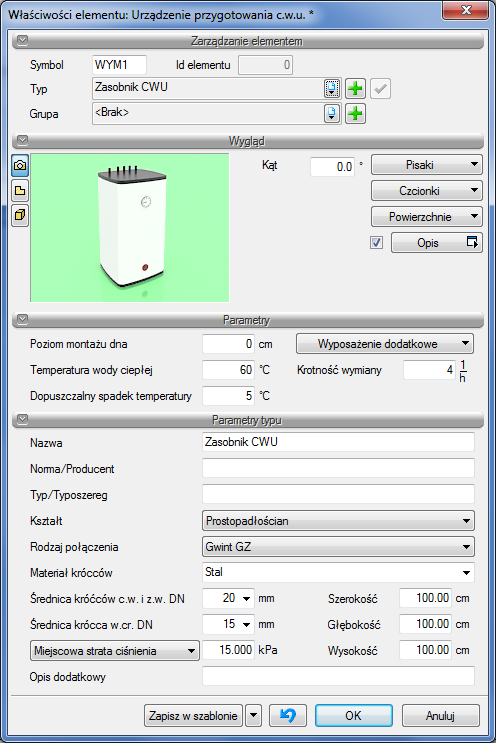Image resolution: width=496 pixels, height=743 pixels.
Task: Open the Pisaki dropdown menu
Action: click(x=426, y=165)
